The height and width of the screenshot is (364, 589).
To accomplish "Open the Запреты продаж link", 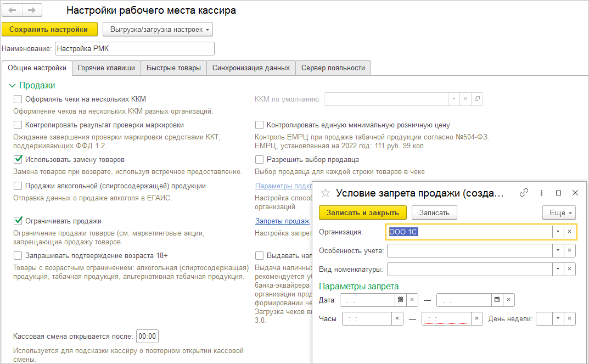I will (282, 221).
